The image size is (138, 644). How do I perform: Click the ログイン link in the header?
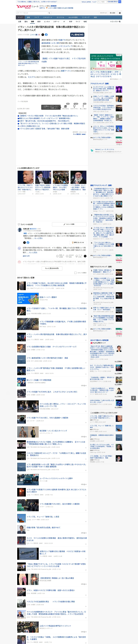[x=42, y=8]
